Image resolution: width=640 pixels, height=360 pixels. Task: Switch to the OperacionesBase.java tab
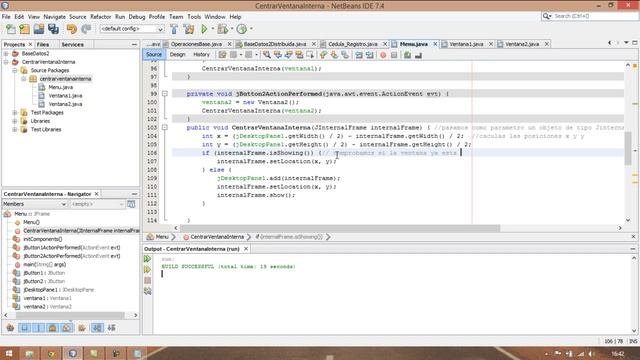click(196, 44)
